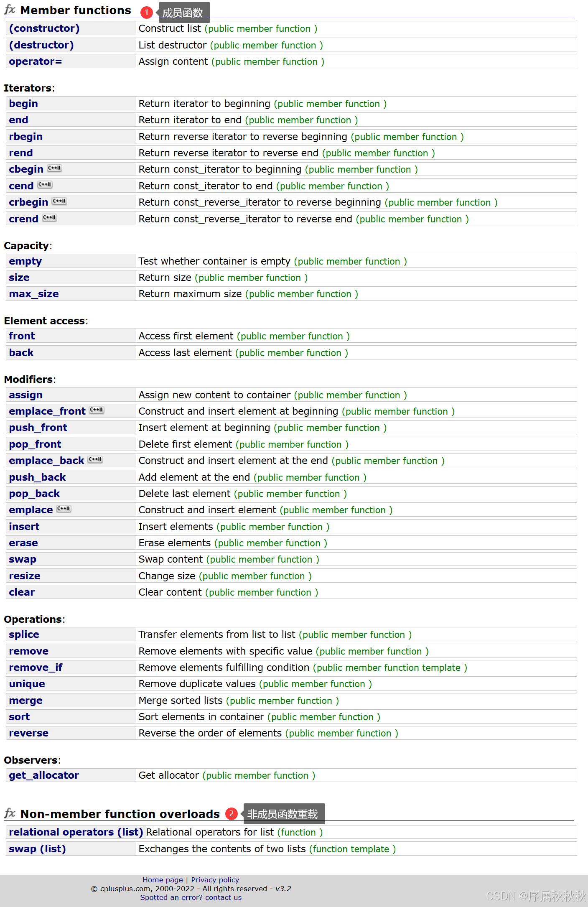588x907 pixels.
Task: Click the fx icon beside Member functions
Action: coord(10,10)
